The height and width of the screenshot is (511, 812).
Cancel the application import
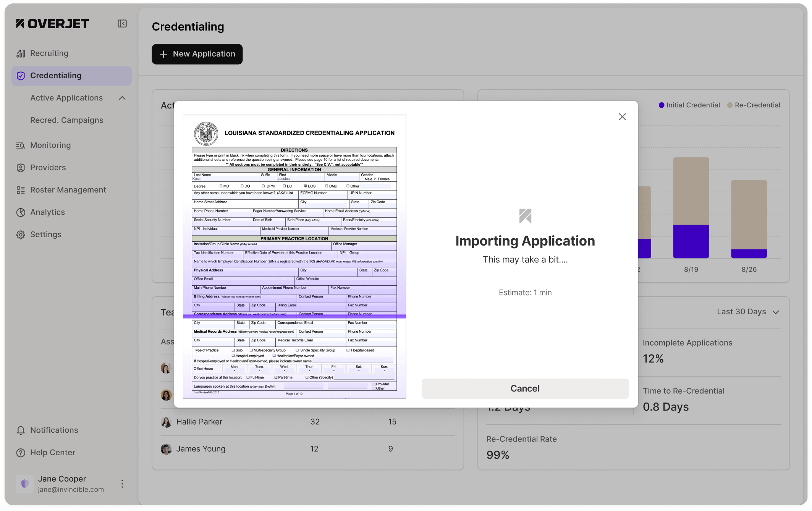[525, 388]
